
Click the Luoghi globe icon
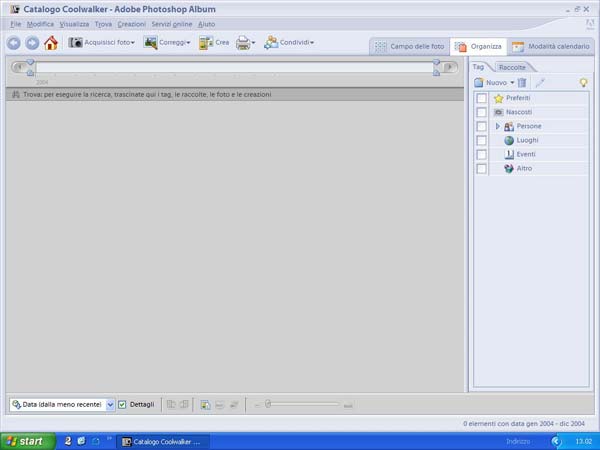[509, 140]
